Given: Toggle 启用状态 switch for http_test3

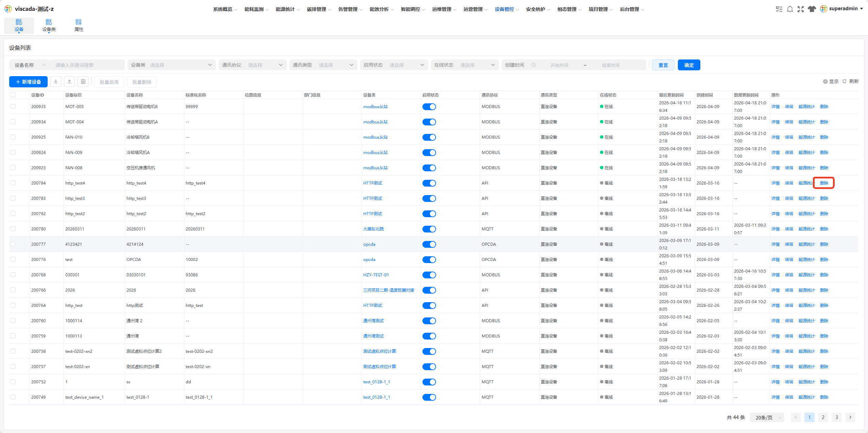Looking at the screenshot, I should click(x=429, y=198).
